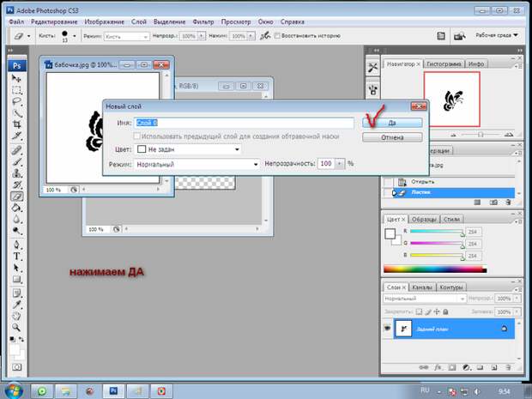Toggle lock position in Layers panel
Screen dimensions: 532x399
point(437,311)
